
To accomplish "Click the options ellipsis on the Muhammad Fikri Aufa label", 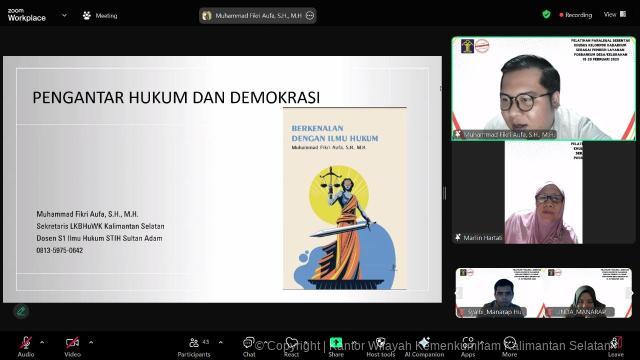I will pyautogui.click(x=310, y=16).
